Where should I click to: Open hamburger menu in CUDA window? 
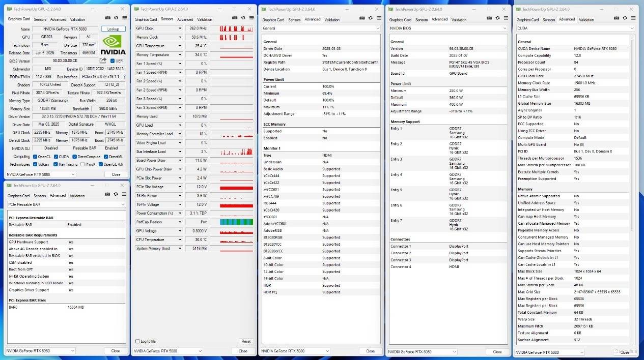(x=632, y=18)
